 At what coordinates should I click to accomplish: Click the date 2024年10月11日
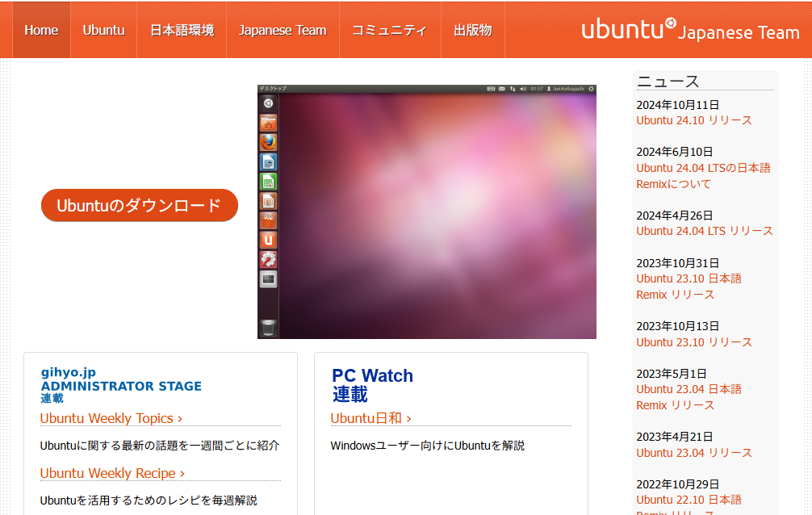point(677,105)
